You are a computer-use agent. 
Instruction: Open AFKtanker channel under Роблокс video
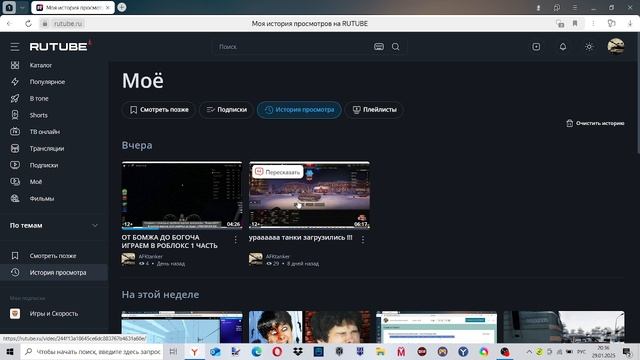pyautogui.click(x=151, y=256)
